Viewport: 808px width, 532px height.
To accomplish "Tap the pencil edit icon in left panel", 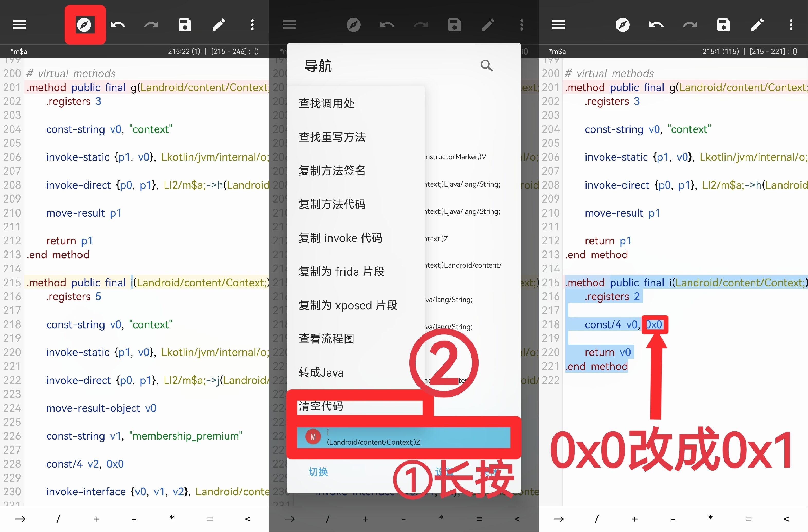I will (219, 25).
